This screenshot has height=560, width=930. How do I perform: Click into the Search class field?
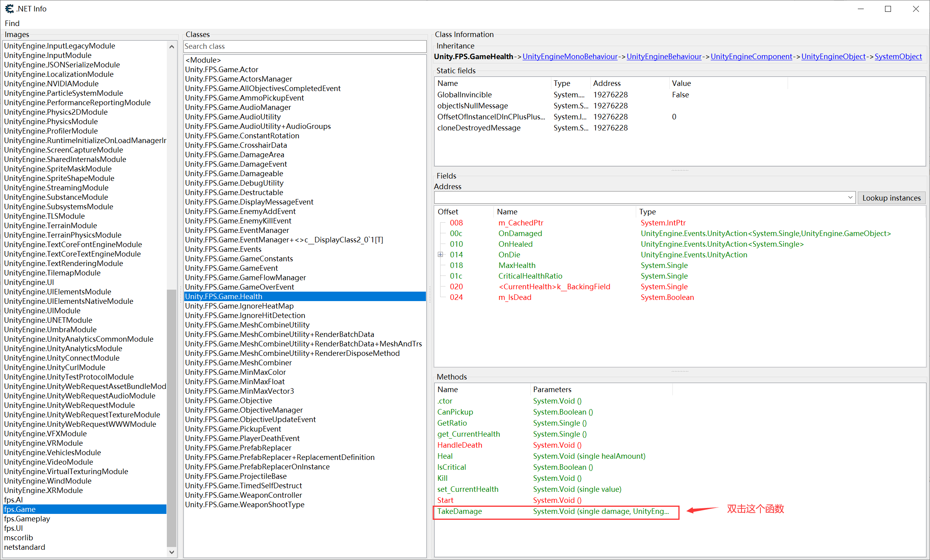point(304,47)
